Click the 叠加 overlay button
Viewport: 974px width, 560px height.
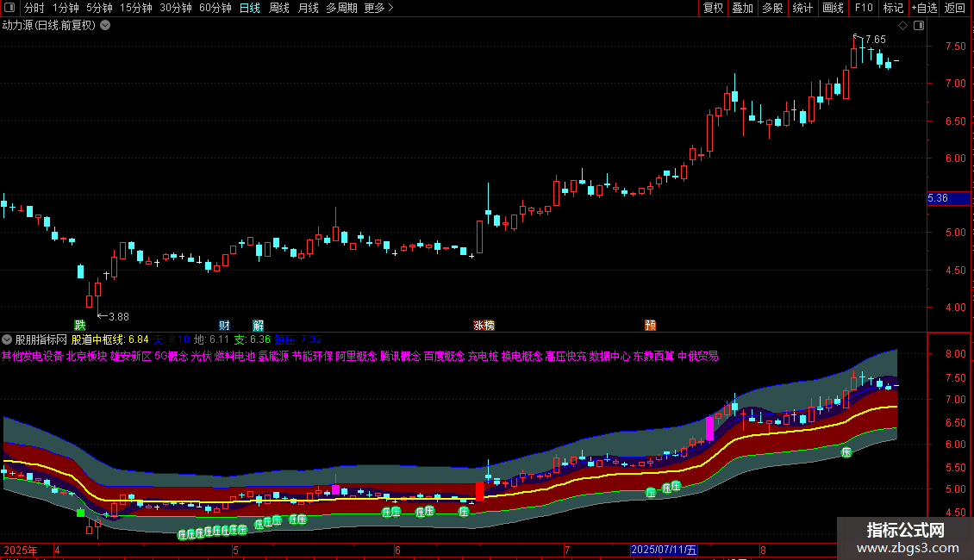click(742, 8)
